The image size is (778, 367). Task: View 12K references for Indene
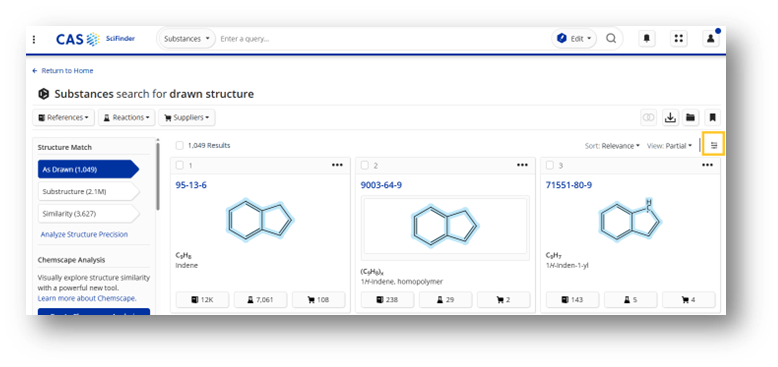coord(202,300)
